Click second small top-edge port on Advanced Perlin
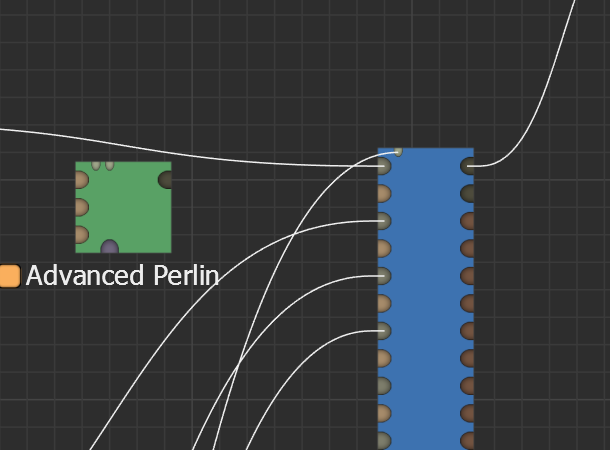 (109, 164)
